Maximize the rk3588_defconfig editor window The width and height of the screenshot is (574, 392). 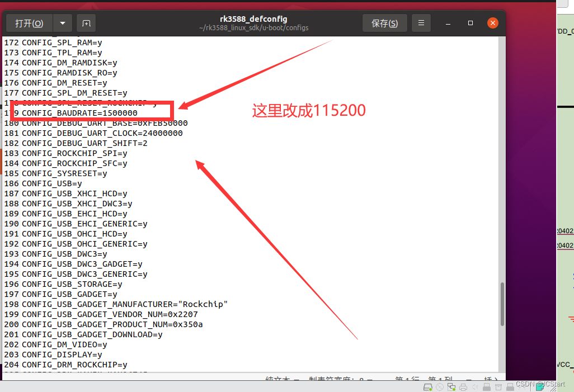point(471,23)
